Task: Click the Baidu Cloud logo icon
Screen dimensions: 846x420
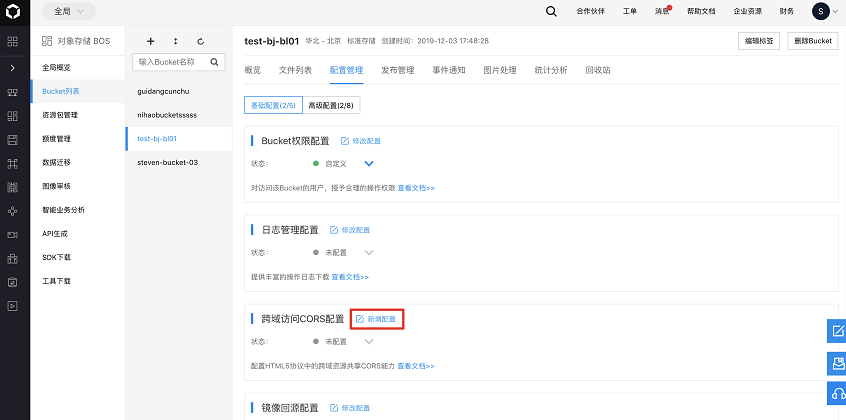Action: [x=12, y=12]
